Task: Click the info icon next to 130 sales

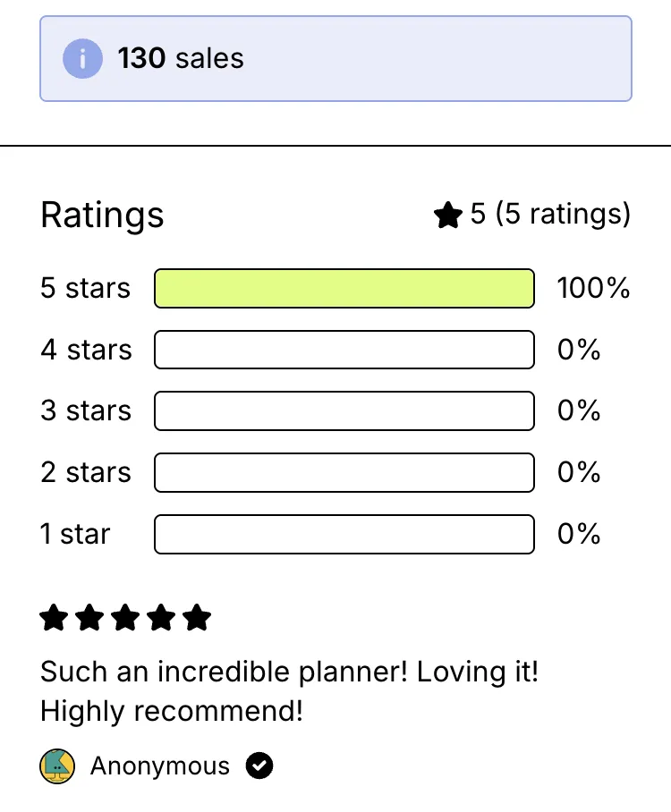Action: point(81,59)
